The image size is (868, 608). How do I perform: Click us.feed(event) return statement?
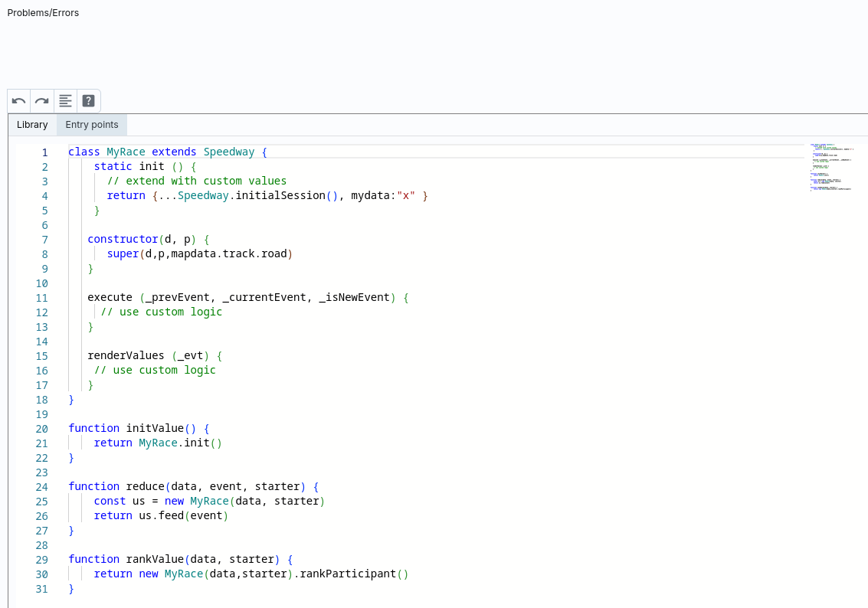click(177, 515)
